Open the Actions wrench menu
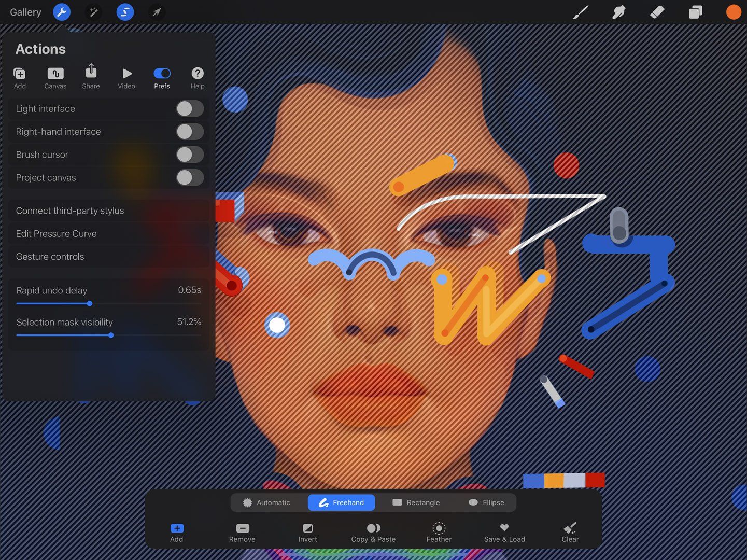This screenshot has height=560, width=747. tap(62, 12)
